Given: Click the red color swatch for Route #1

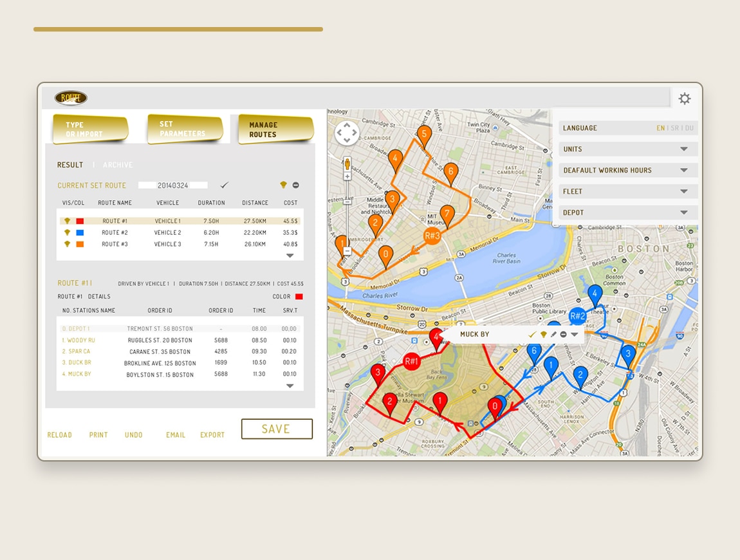Looking at the screenshot, I should pyautogui.click(x=80, y=221).
